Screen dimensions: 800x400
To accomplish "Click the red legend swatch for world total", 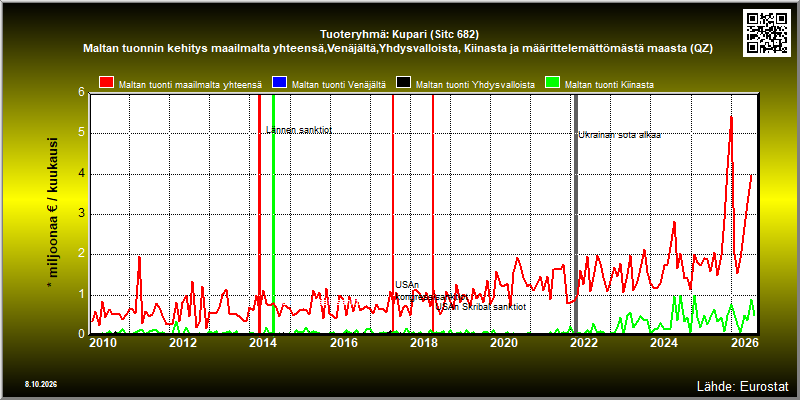I will tap(107, 83).
